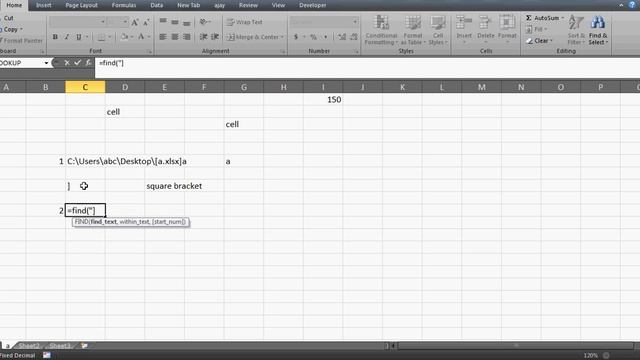Toggle Wrap Text in Alignment group
The height and width of the screenshot is (360, 640).
tap(244, 22)
